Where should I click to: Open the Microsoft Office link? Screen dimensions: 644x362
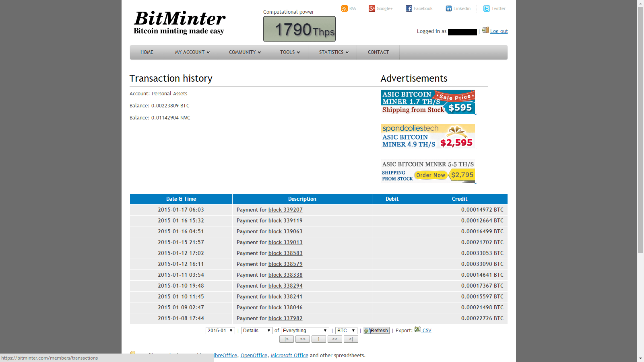click(289, 356)
